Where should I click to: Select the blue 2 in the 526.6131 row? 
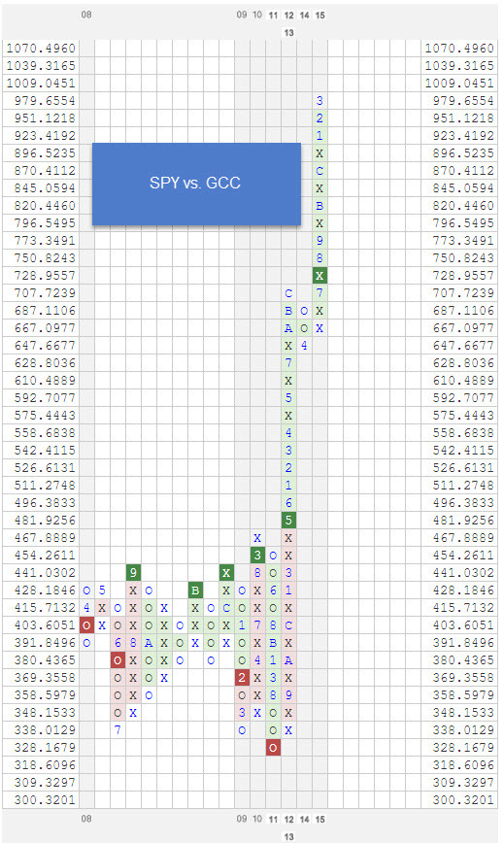[x=288, y=468]
